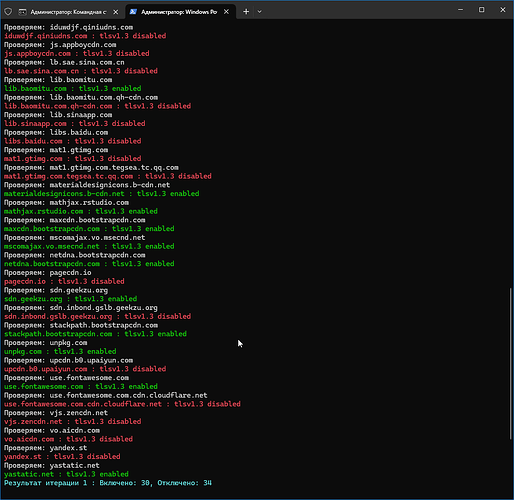Select the Windows PowerShell tab
The height and width of the screenshot is (500, 514).
(181, 12)
